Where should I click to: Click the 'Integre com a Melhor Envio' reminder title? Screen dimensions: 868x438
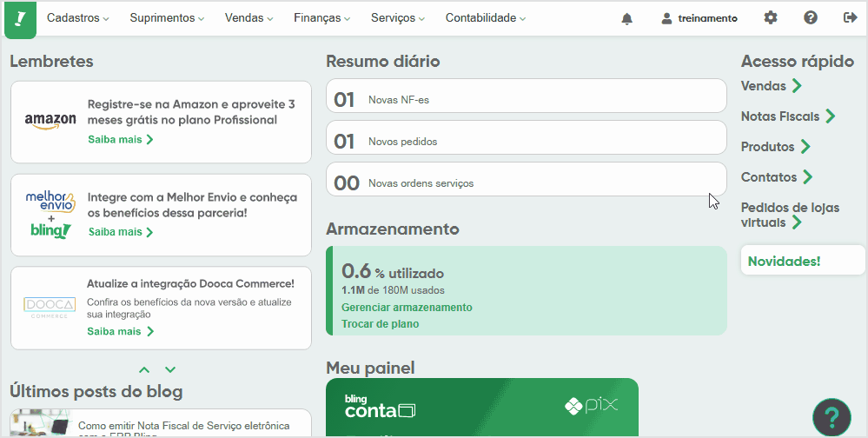pyautogui.click(x=192, y=205)
